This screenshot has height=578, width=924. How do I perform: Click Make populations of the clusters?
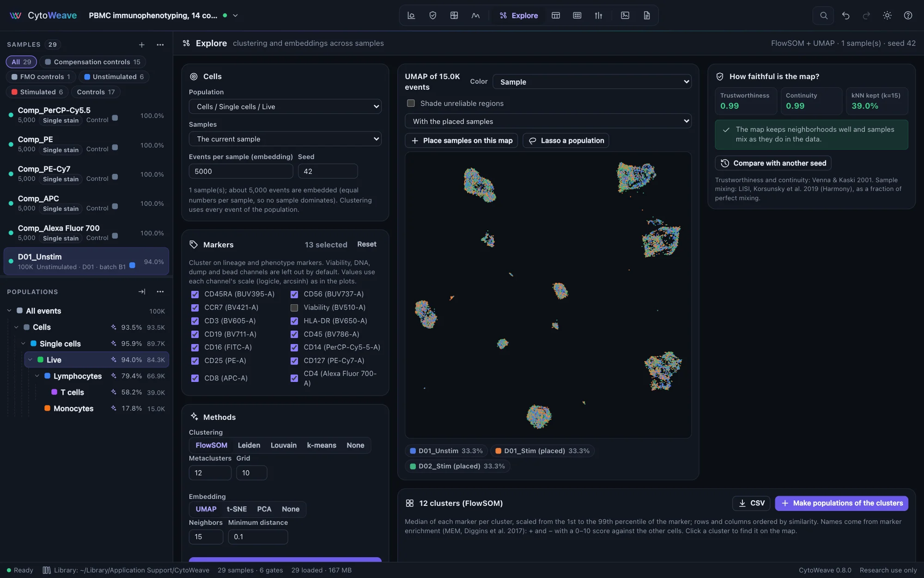click(x=841, y=503)
